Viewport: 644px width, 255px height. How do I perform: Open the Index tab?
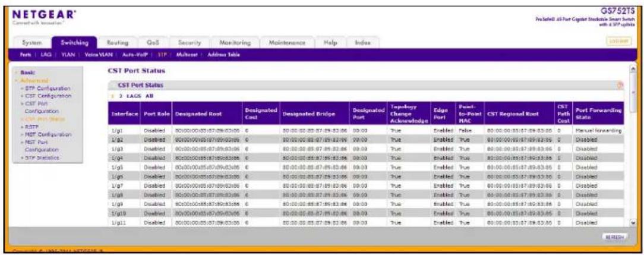[362, 43]
